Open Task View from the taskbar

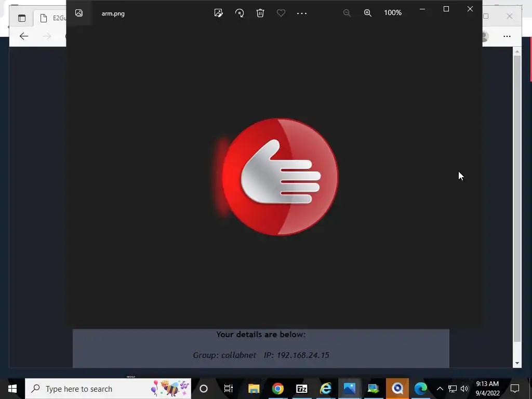pyautogui.click(x=229, y=389)
